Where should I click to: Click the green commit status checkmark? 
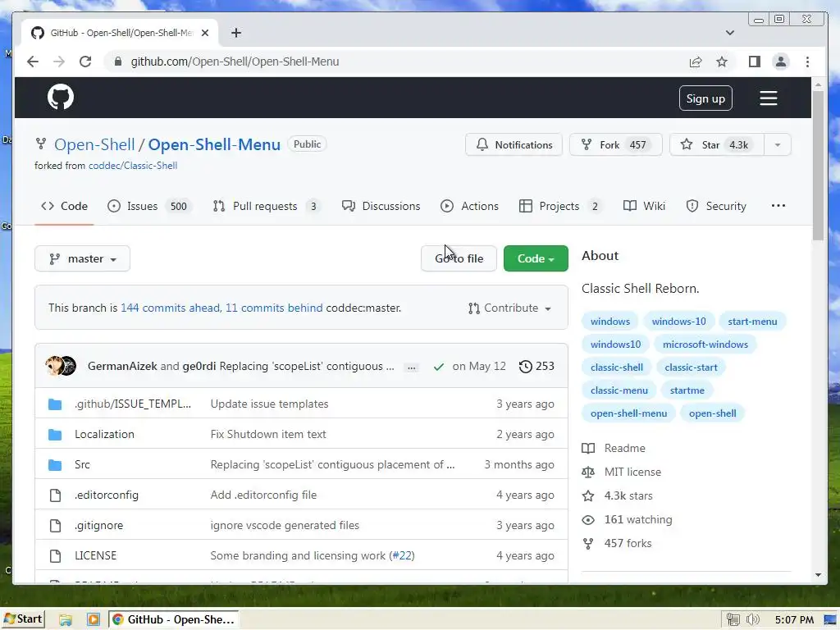439,367
